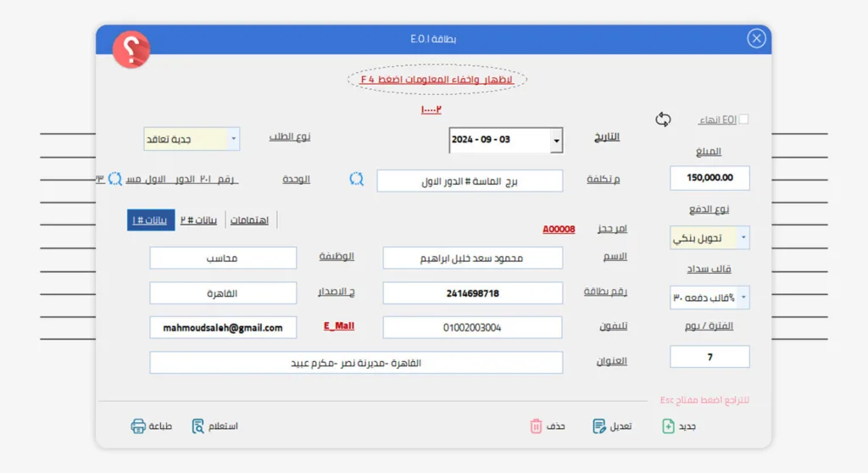
Task: Click the تعديل edit icon
Action: tap(599, 426)
